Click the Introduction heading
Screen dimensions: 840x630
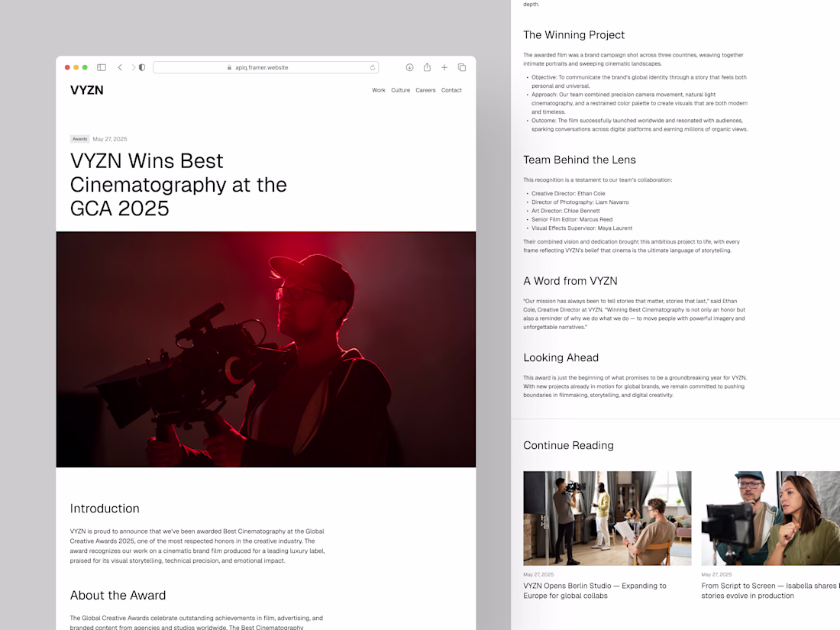[x=105, y=509]
